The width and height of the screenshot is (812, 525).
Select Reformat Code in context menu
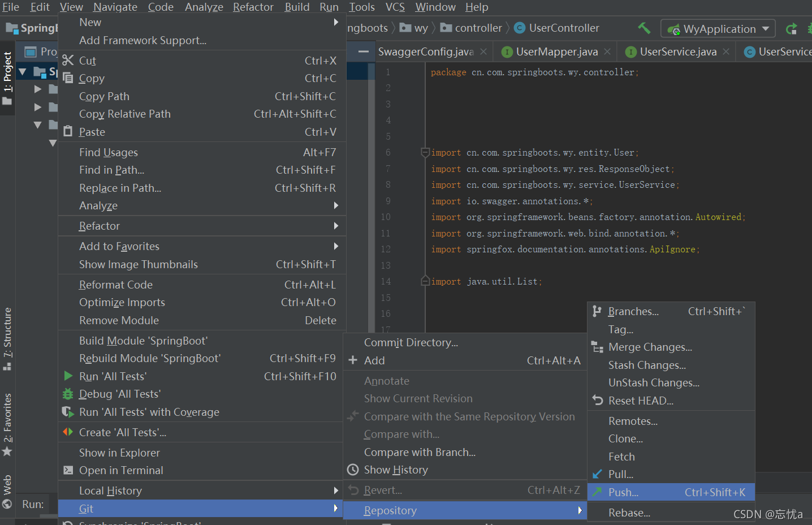point(202,285)
